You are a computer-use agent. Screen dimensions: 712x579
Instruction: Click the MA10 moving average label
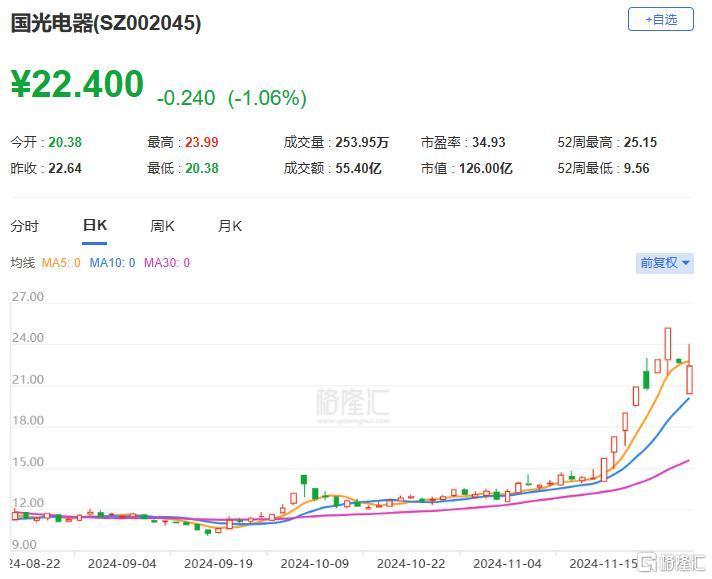(112, 262)
